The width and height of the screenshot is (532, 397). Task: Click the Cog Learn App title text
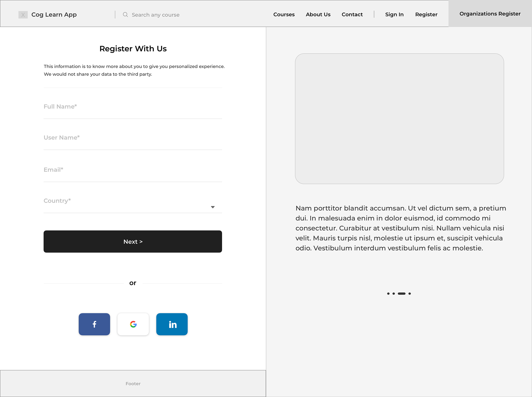[x=54, y=15]
